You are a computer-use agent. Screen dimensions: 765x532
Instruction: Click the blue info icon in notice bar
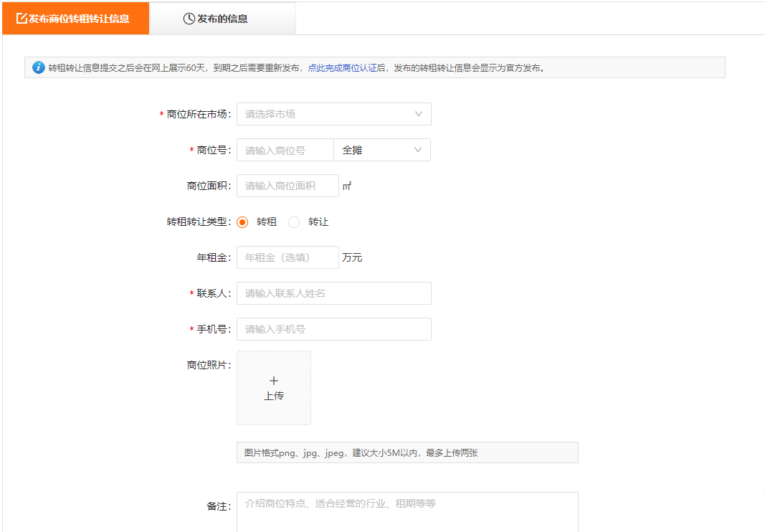click(x=39, y=67)
